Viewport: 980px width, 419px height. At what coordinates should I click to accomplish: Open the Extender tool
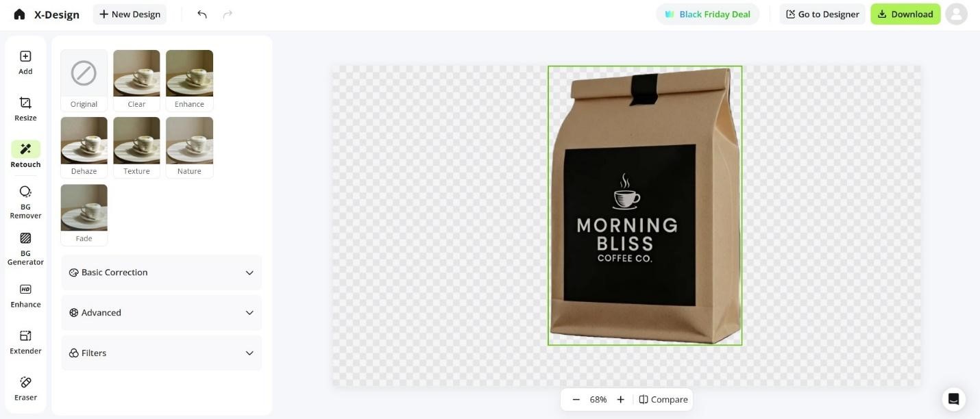[25, 342]
